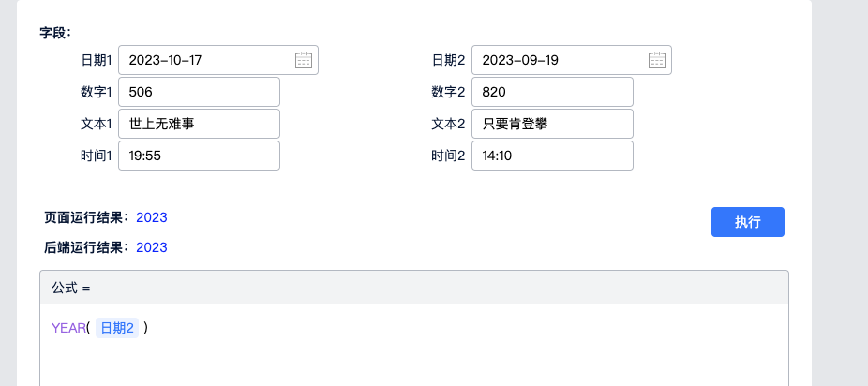Click the 文本1 field with 世上无难事
The height and width of the screenshot is (386, 868).
pyautogui.click(x=199, y=124)
